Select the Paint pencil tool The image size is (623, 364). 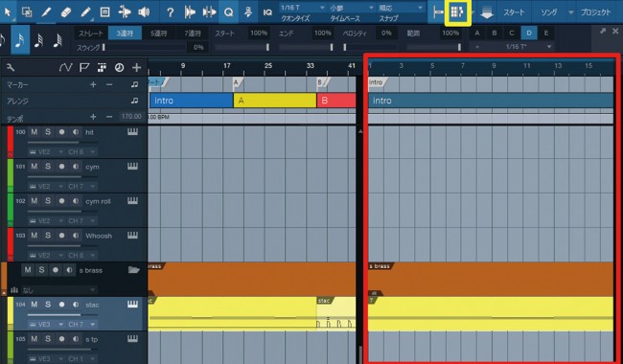[85, 11]
